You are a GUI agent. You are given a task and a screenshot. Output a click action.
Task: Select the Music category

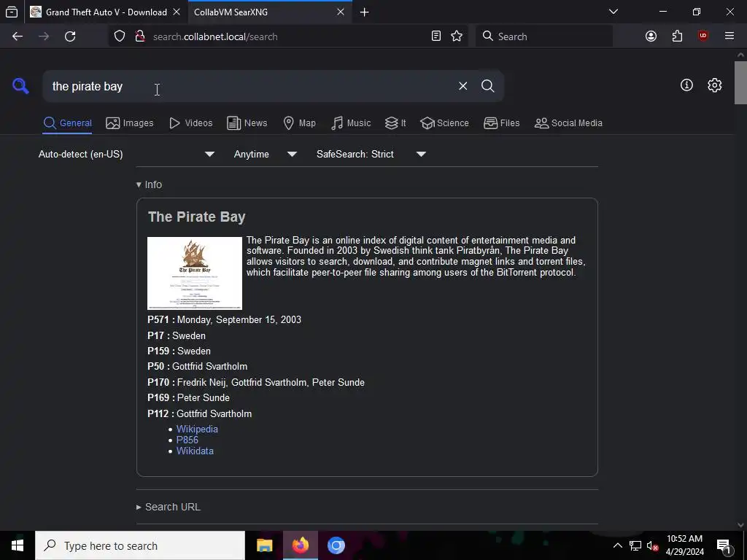pyautogui.click(x=351, y=122)
